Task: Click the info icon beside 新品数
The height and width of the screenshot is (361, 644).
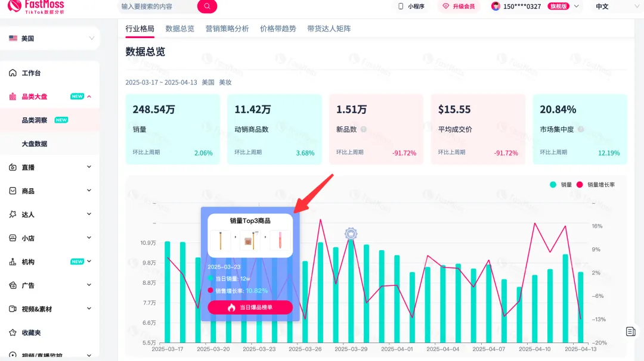Action: 364,129
